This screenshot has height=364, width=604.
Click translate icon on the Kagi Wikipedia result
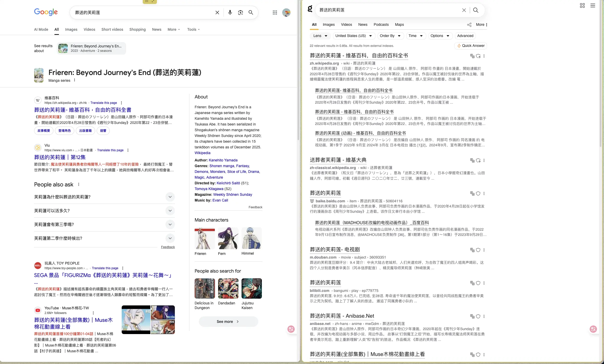coord(472,56)
